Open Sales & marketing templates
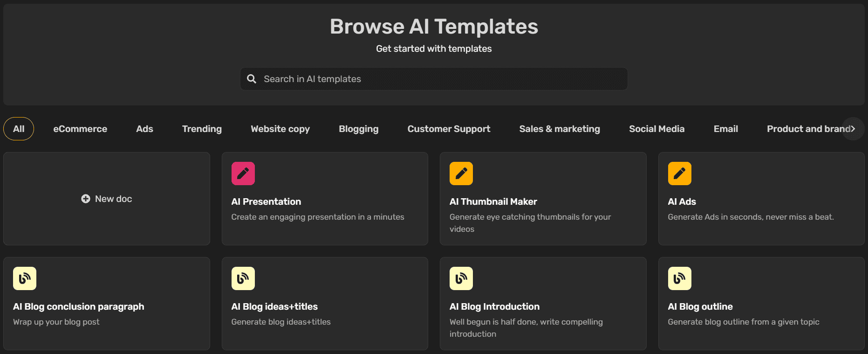Viewport: 868px width, 354px height. (560, 129)
